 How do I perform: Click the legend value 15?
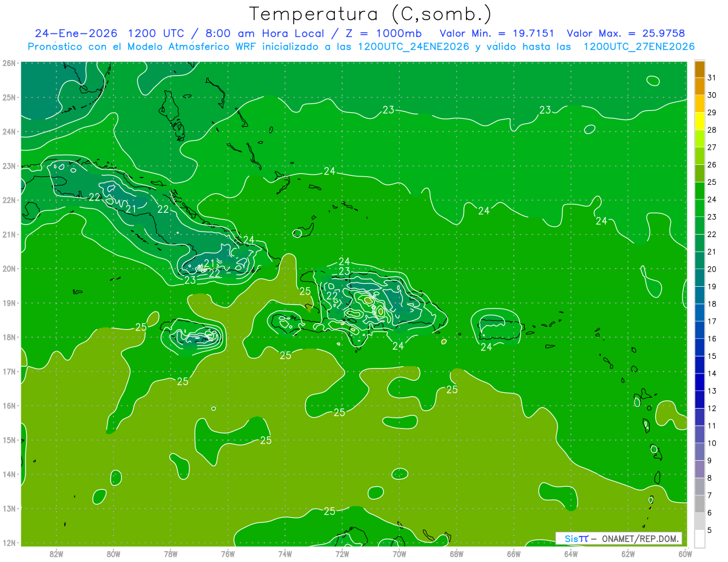coord(712,357)
